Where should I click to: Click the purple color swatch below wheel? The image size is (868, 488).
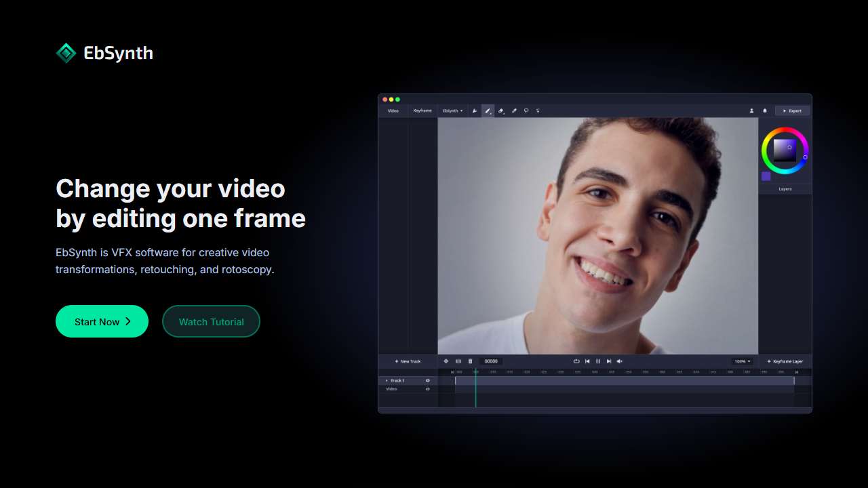(766, 176)
